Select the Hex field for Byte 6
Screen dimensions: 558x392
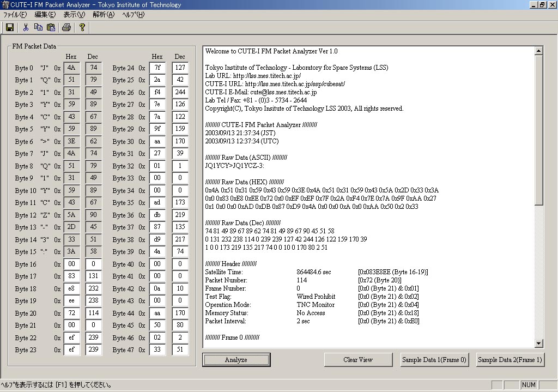pos(71,142)
